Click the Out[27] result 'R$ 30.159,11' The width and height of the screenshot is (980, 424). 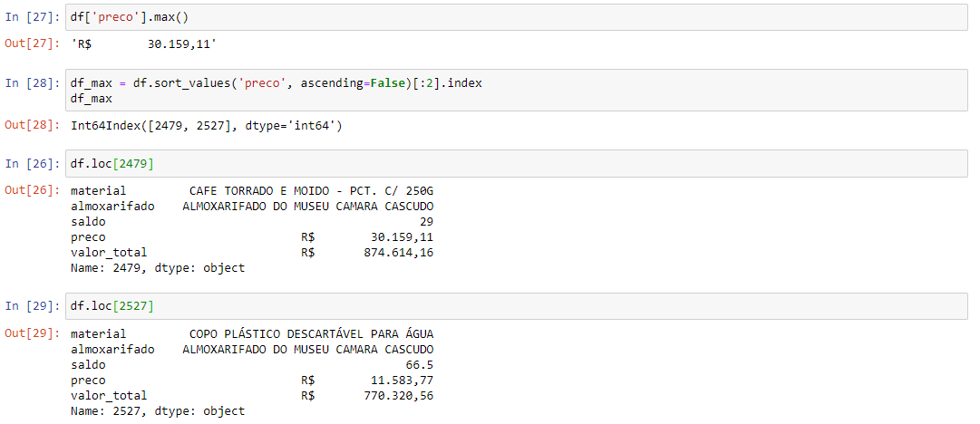[x=144, y=44]
